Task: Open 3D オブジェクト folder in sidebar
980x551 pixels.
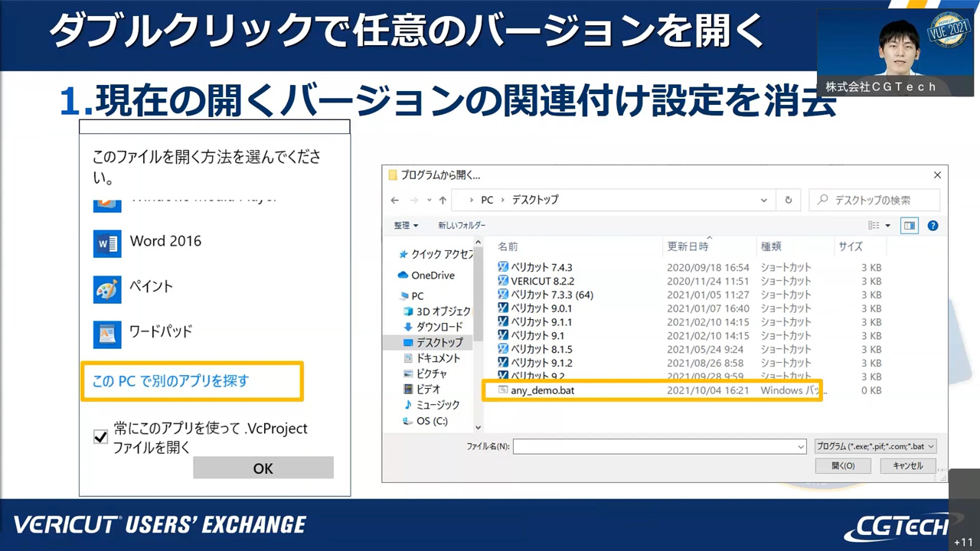Action: [x=436, y=311]
